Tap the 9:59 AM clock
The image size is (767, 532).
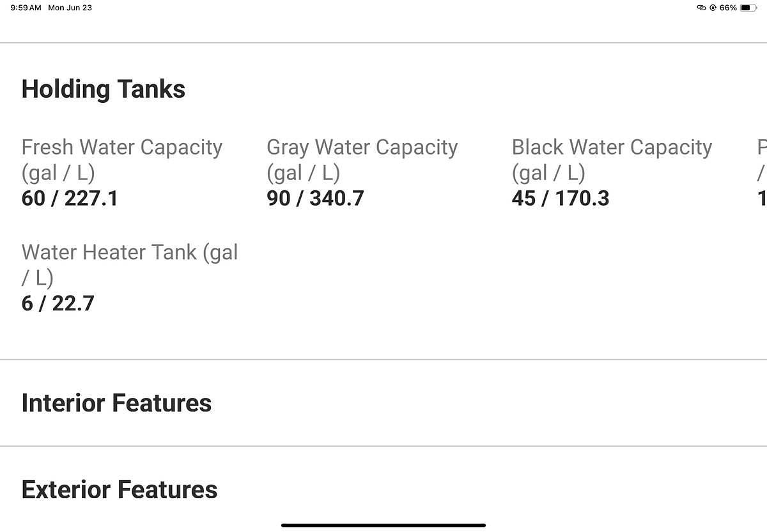click(26, 8)
